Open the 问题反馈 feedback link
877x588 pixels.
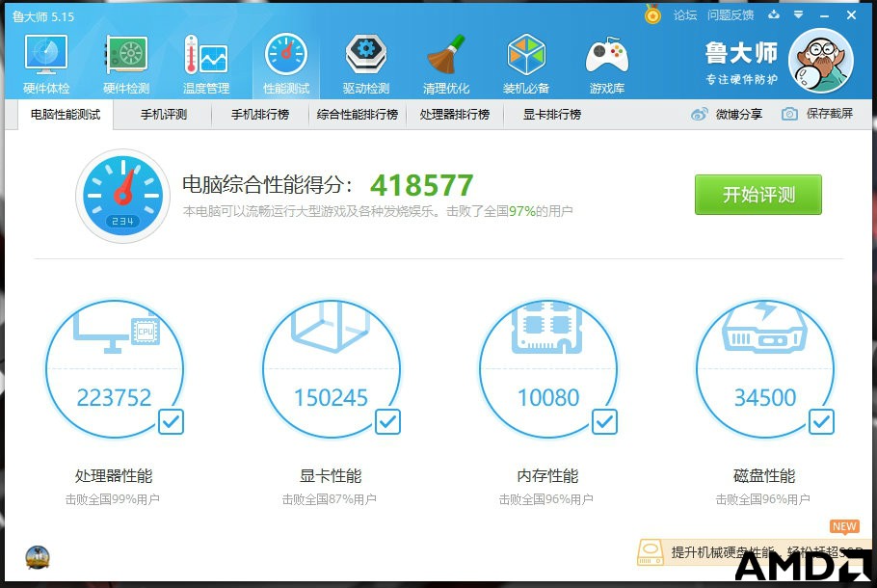pyautogui.click(x=731, y=15)
